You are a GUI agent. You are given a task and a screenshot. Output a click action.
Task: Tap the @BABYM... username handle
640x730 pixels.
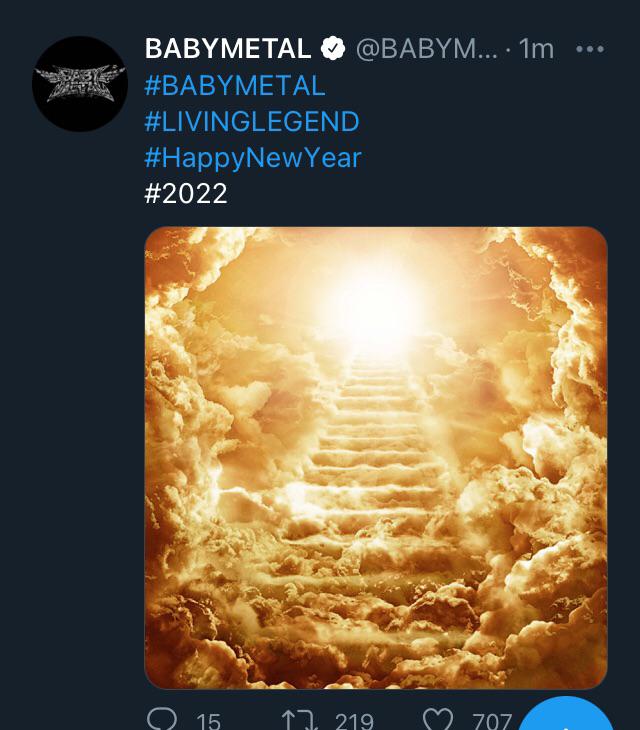(x=426, y=48)
